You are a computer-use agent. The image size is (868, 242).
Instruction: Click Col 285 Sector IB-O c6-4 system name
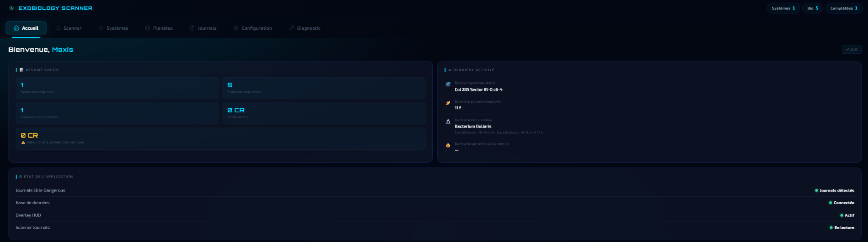tap(479, 89)
